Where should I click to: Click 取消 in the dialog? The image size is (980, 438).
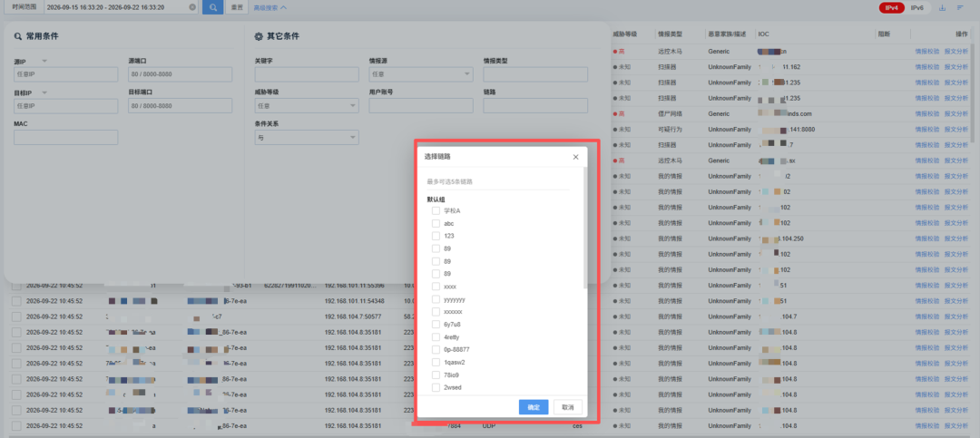[567, 407]
